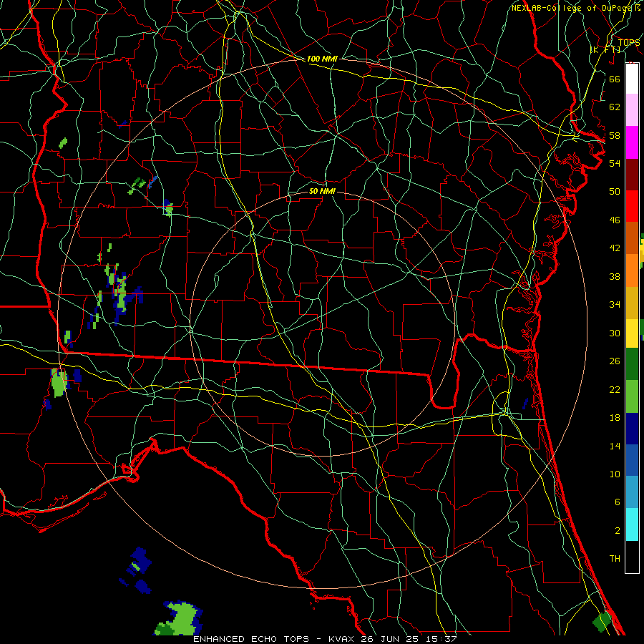This screenshot has height=644, width=644.
Task: Click the dark green legend swatch
Action: point(632,364)
